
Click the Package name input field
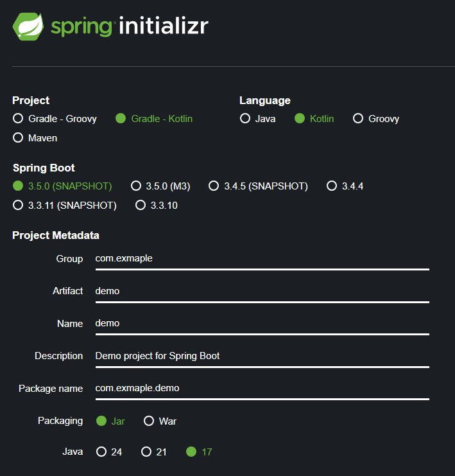coord(262,390)
